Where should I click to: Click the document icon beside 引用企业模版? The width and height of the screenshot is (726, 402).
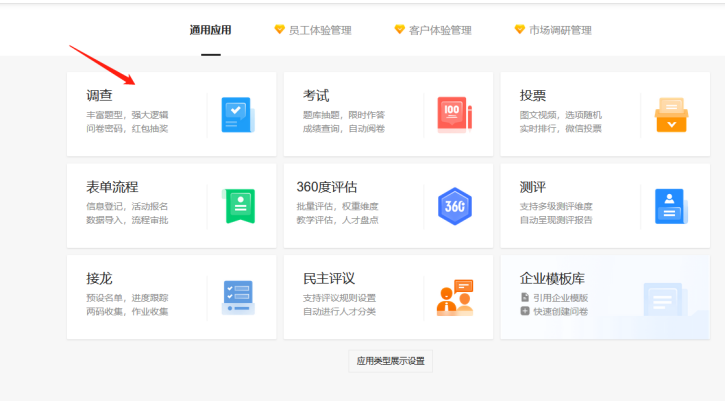[x=525, y=297]
